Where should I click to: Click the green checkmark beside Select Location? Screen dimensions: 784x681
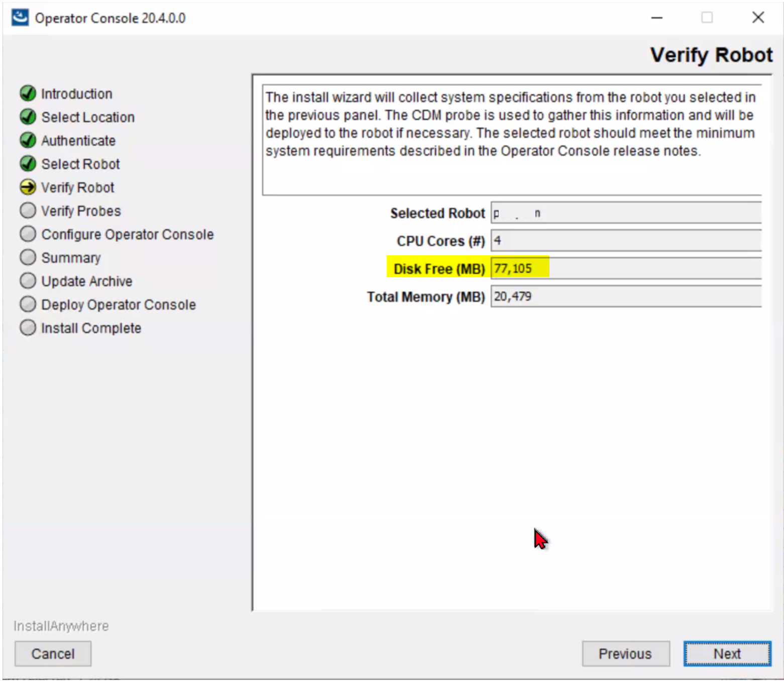pyautogui.click(x=28, y=117)
